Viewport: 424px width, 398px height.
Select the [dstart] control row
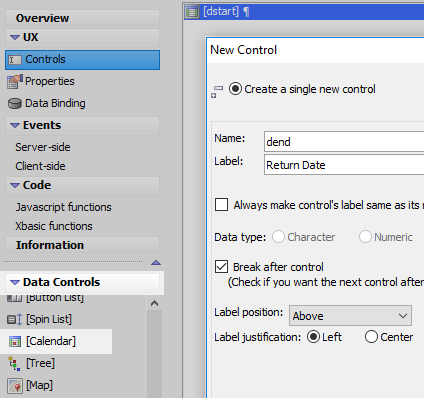[x=304, y=12]
